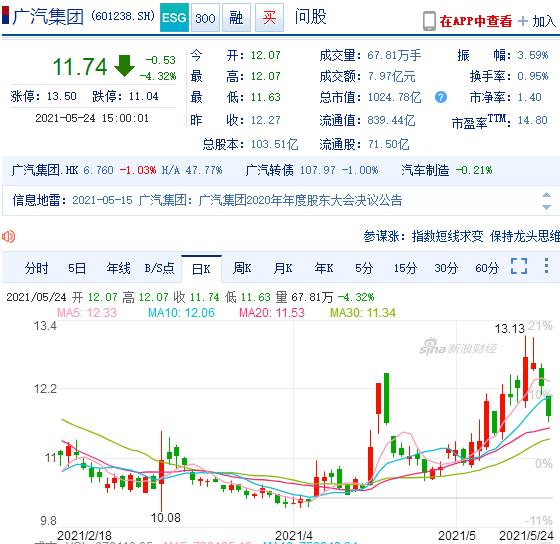Switch to 分时 chart tab

click(36, 268)
